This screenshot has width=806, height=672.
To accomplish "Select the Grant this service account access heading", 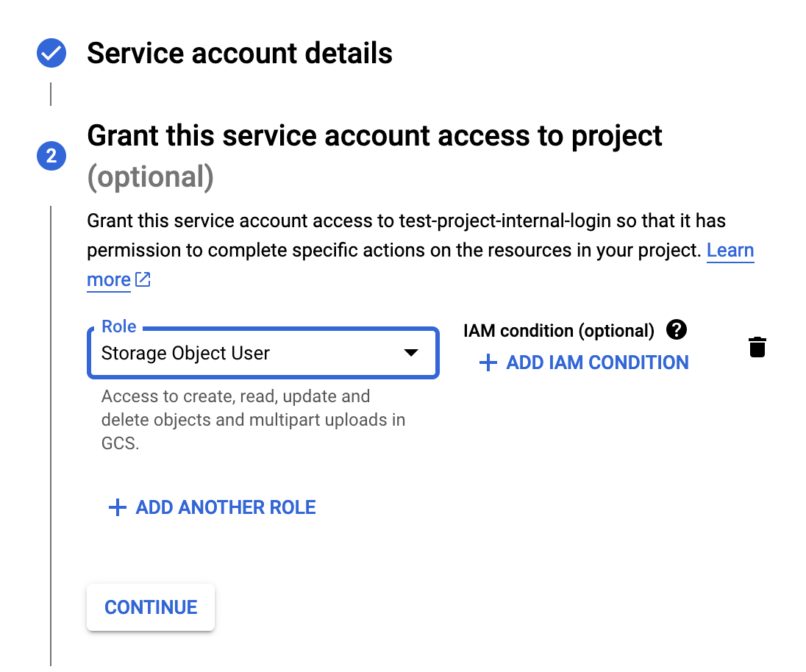I will [x=374, y=136].
